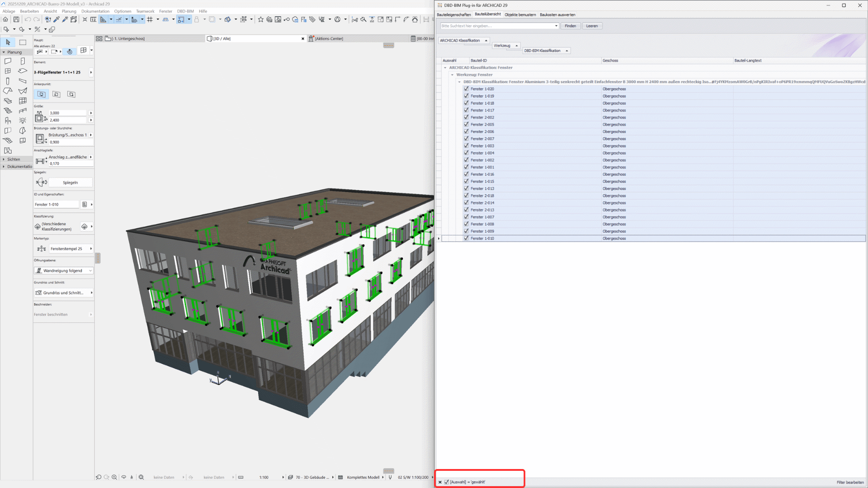Open the search text dropdown arrow
This screenshot has height=488, width=868.
(556, 26)
